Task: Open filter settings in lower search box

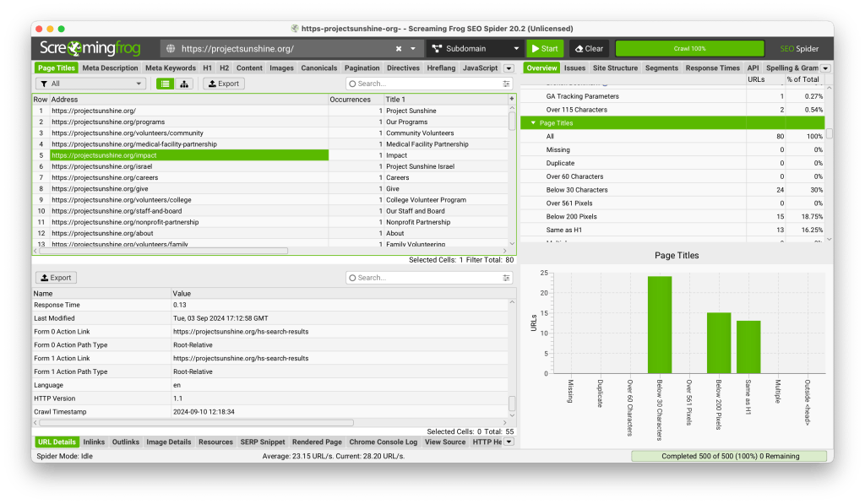Action: pos(507,278)
